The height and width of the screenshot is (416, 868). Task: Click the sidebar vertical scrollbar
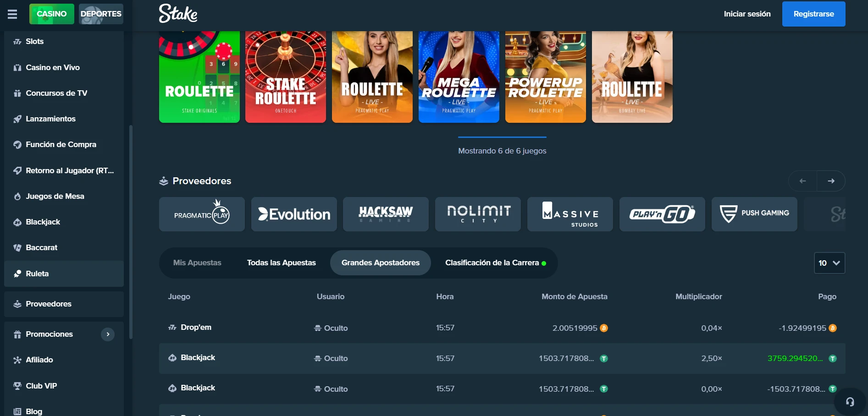(131, 232)
